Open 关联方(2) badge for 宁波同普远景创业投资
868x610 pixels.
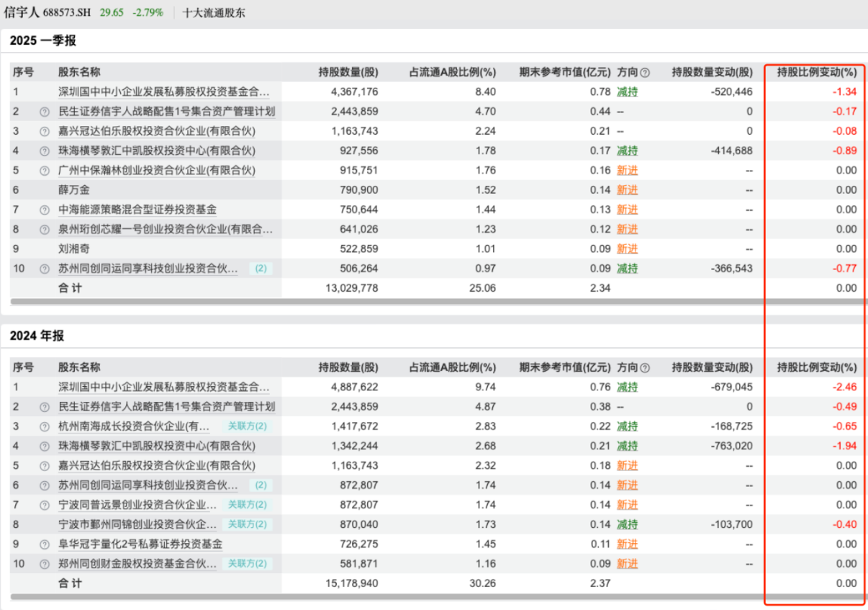point(247,505)
